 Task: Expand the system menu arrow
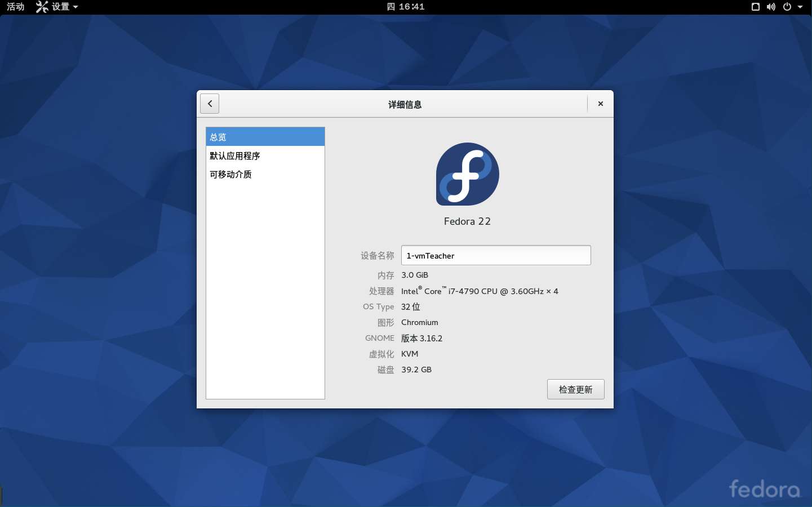(x=800, y=7)
